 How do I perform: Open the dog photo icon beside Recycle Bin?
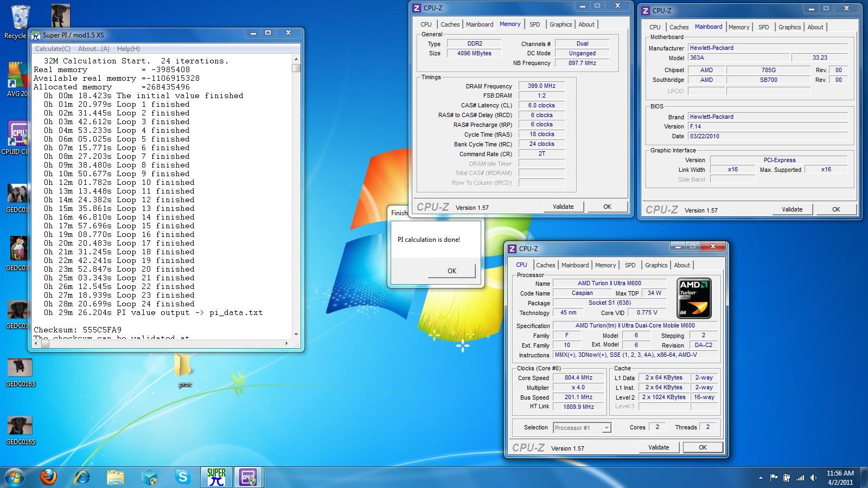point(61,16)
